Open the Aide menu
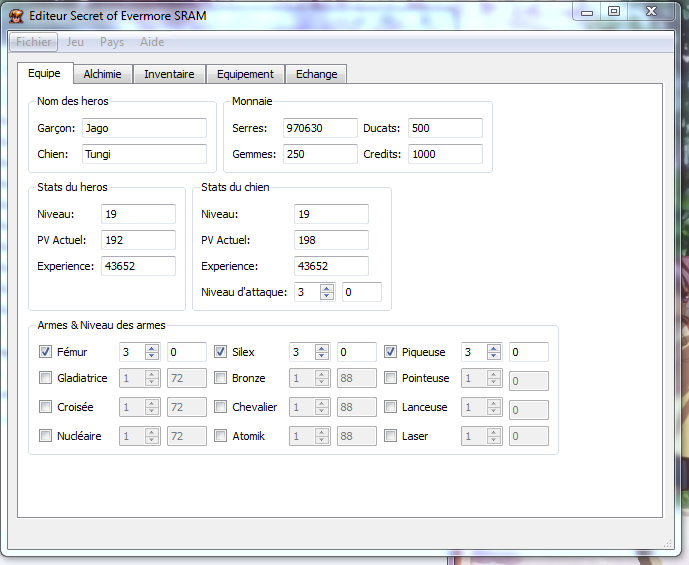This screenshot has width=689, height=565. coord(152,42)
